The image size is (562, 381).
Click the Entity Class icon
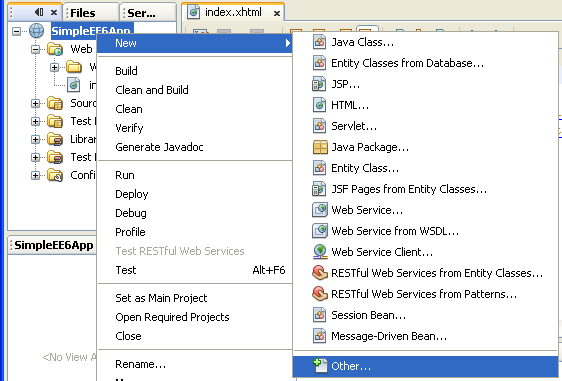[319, 168]
